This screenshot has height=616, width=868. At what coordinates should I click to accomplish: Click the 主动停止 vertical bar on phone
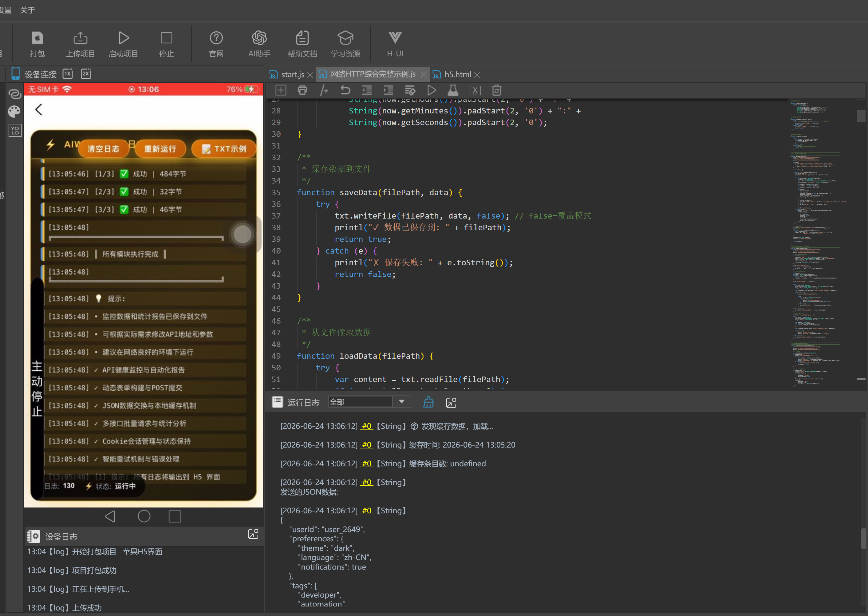37,389
